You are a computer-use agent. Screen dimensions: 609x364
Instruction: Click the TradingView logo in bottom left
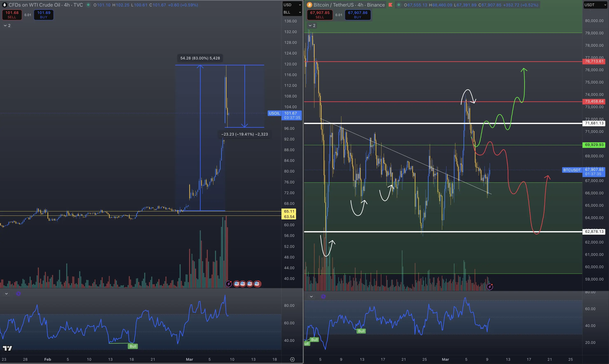[7, 348]
